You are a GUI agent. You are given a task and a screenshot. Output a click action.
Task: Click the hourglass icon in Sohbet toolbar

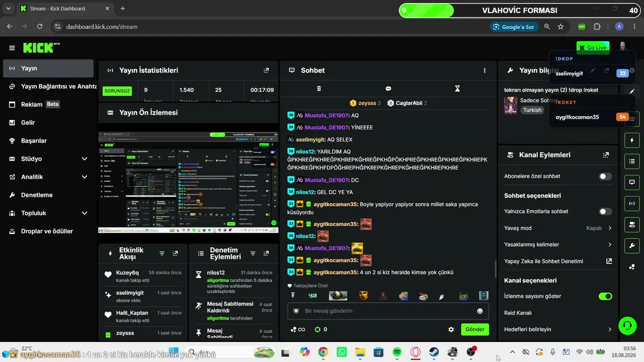(x=457, y=88)
